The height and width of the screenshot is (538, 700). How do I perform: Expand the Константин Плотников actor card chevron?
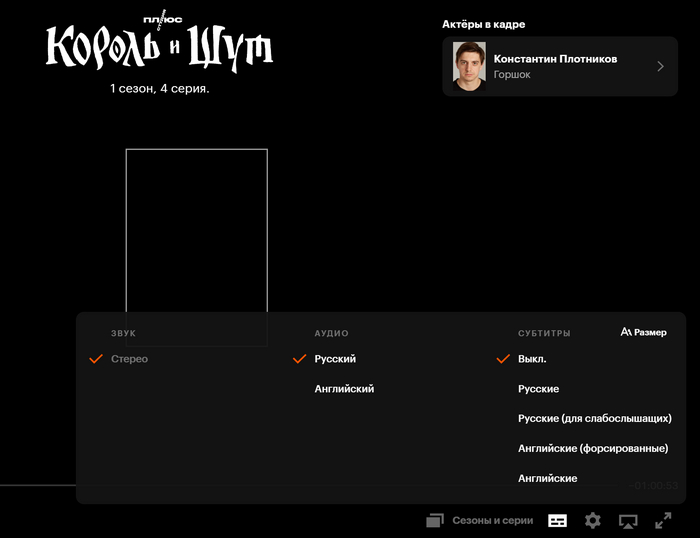click(660, 67)
